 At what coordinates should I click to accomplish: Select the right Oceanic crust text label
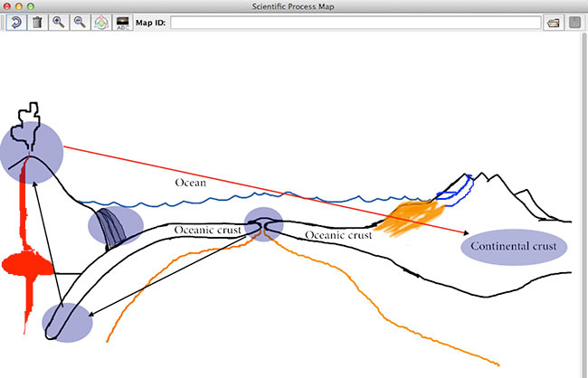point(338,235)
